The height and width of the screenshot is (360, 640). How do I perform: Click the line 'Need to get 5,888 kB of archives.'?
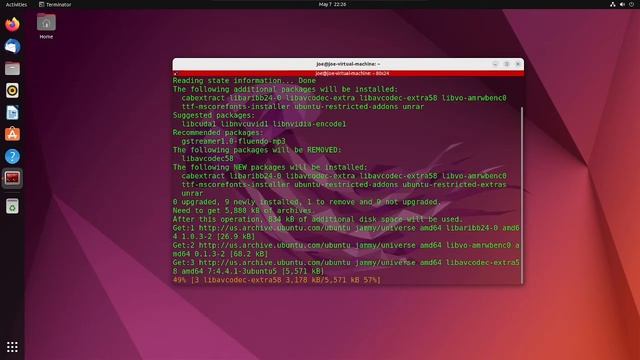click(243, 211)
